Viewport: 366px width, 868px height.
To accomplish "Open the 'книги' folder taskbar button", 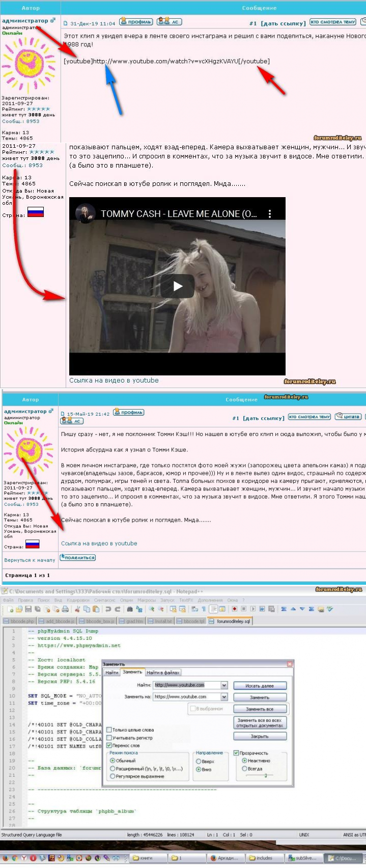I will (x=148, y=858).
